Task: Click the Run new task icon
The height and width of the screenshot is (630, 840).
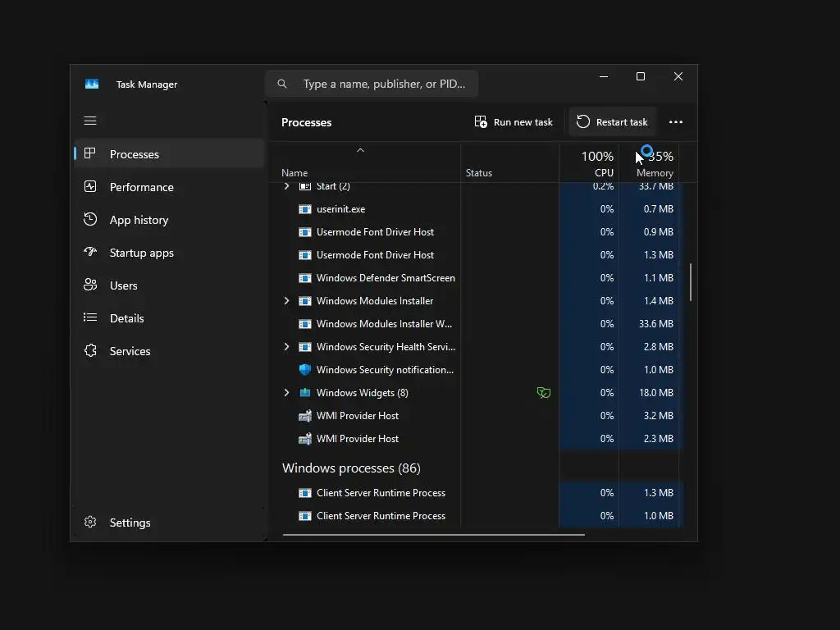Action: tap(481, 122)
